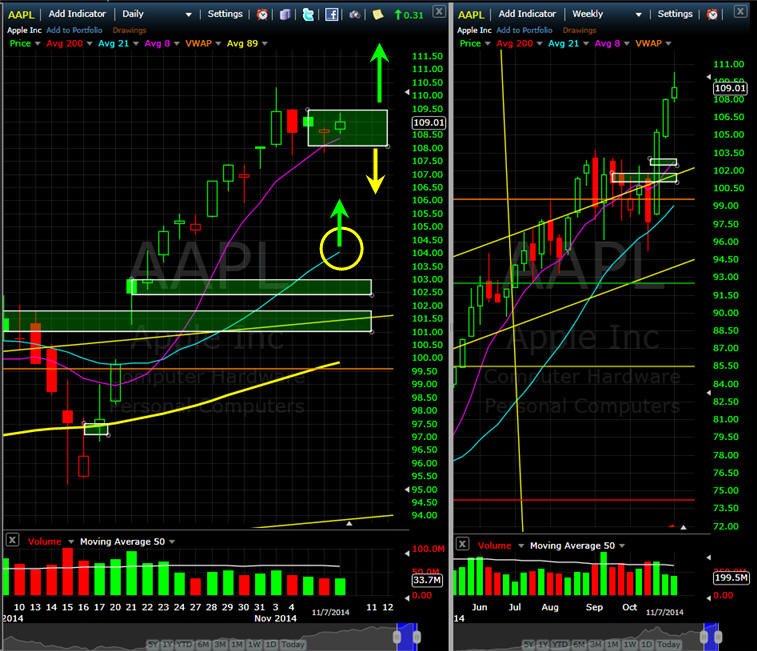The height and width of the screenshot is (651, 757).
Task: Select the 1M range in Daily chart
Action: click(237, 644)
